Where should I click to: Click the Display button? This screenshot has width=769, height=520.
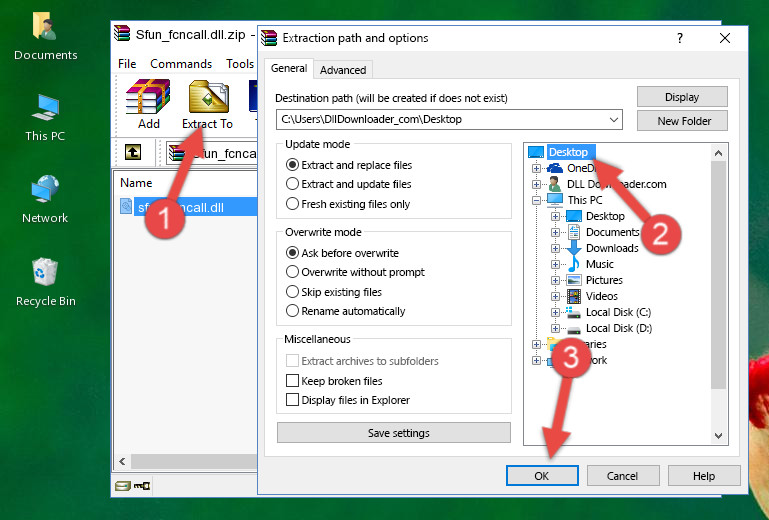pos(682,97)
